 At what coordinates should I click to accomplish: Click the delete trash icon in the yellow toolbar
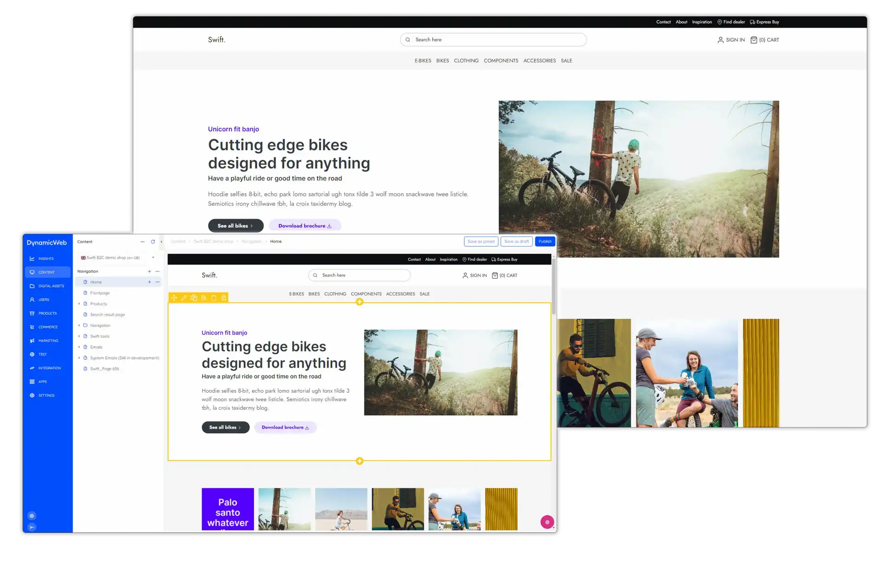coord(214,298)
